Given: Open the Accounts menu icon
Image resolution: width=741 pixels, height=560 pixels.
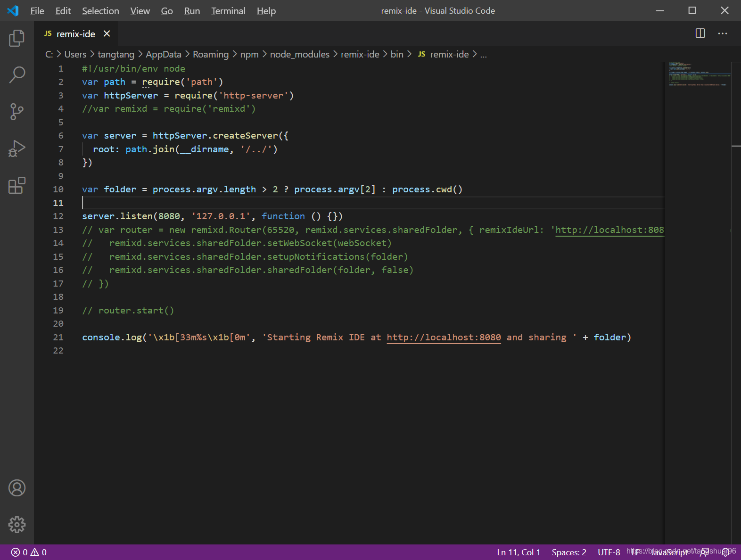Looking at the screenshot, I should (x=17, y=488).
